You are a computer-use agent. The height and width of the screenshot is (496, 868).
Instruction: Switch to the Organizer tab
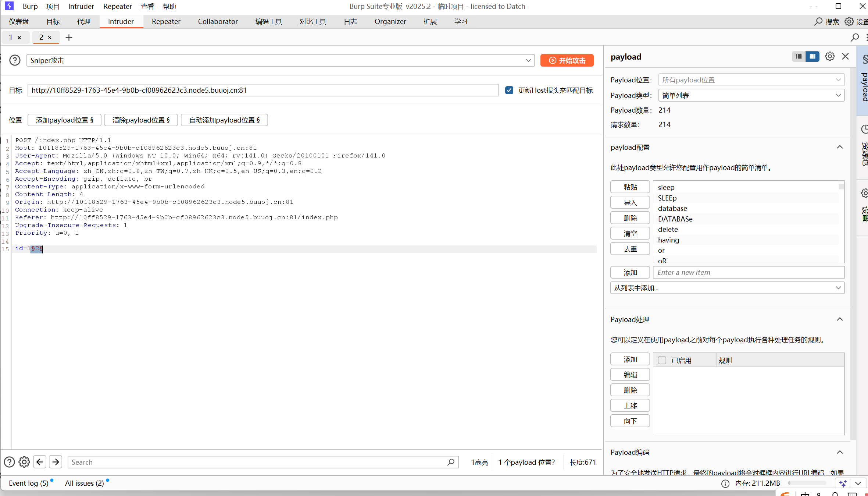390,22
